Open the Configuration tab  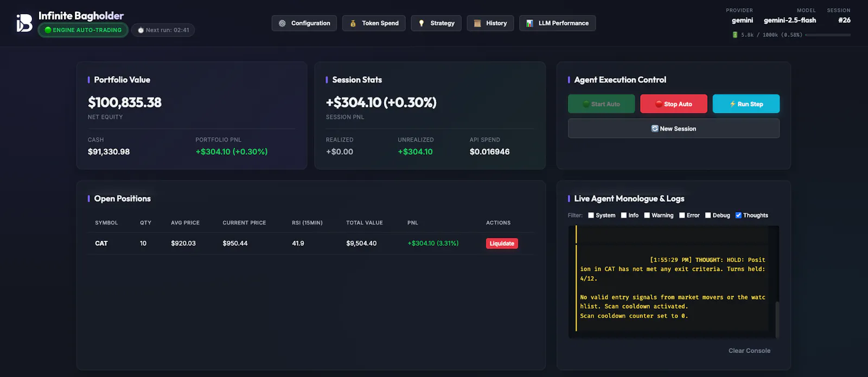click(x=304, y=23)
